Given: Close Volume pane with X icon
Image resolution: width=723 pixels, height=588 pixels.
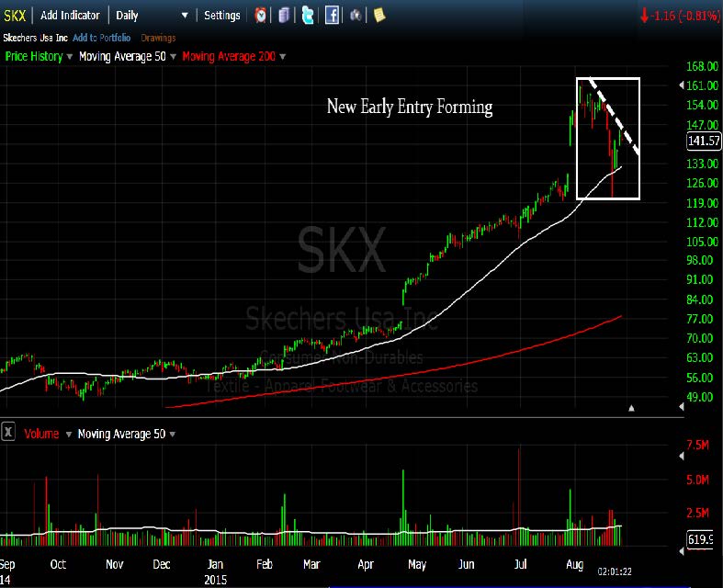Looking at the screenshot, I should click(x=8, y=433).
